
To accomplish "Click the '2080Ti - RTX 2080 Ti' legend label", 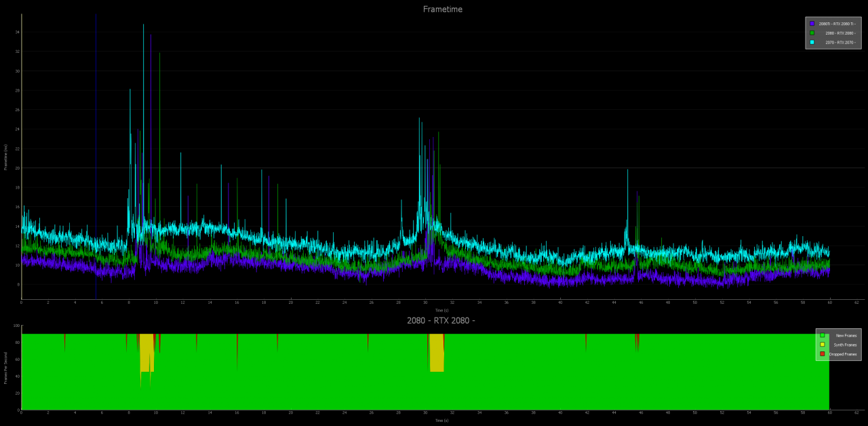I will (x=837, y=24).
